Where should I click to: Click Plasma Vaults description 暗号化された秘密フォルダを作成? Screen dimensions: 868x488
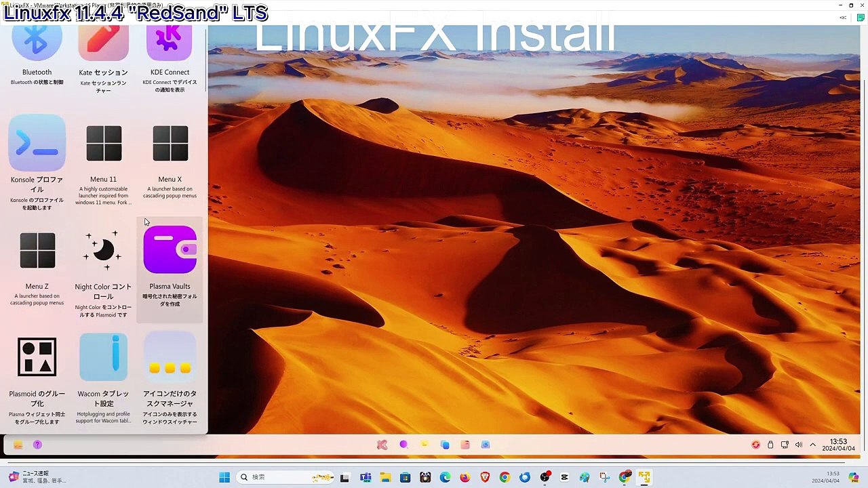170,300
